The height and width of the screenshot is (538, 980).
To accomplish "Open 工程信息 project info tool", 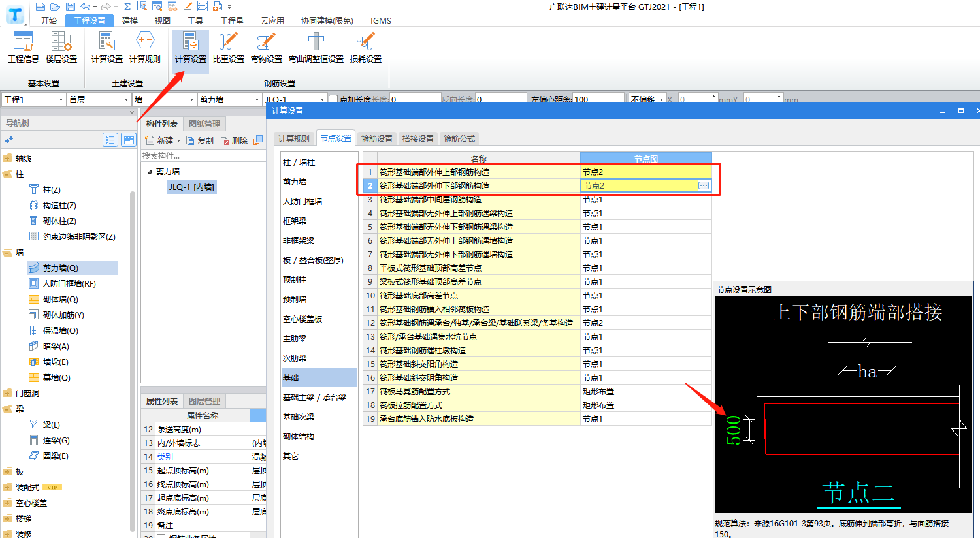I will point(24,48).
